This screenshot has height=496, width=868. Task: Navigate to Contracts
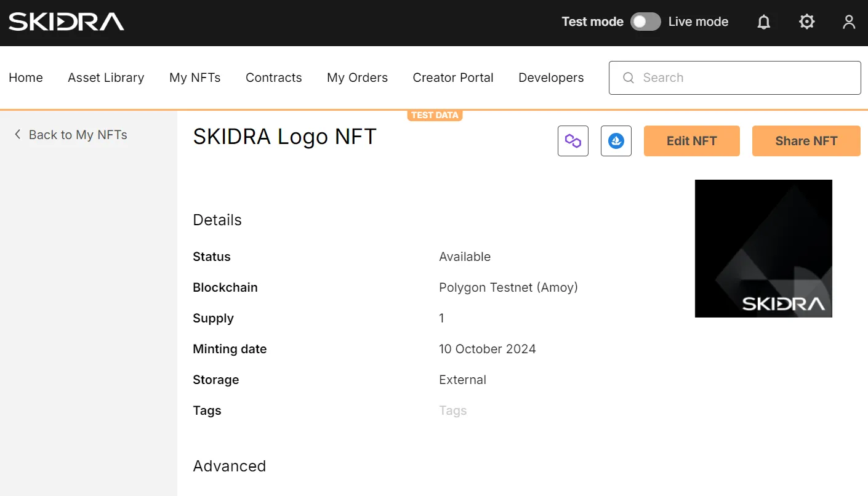click(274, 78)
